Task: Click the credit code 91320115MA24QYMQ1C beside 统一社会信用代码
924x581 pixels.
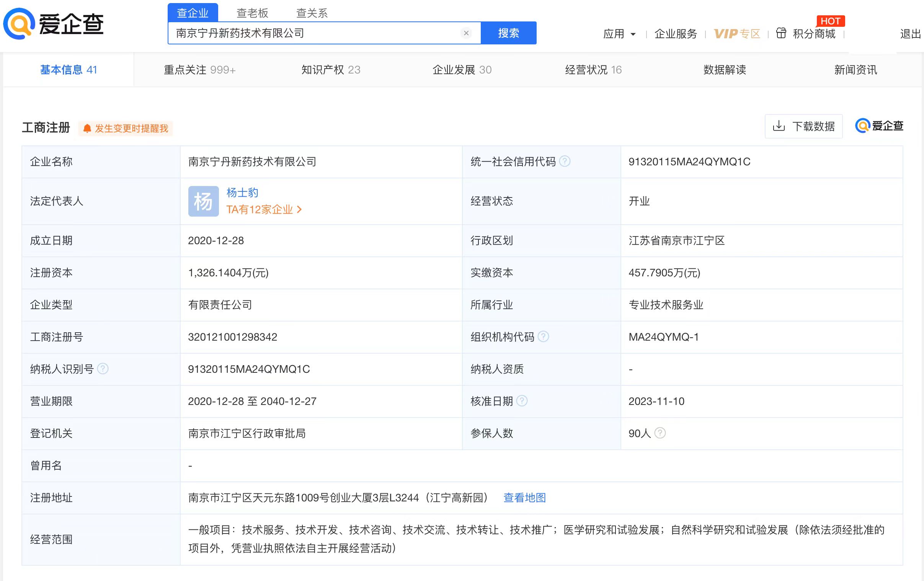Action: 689,162
